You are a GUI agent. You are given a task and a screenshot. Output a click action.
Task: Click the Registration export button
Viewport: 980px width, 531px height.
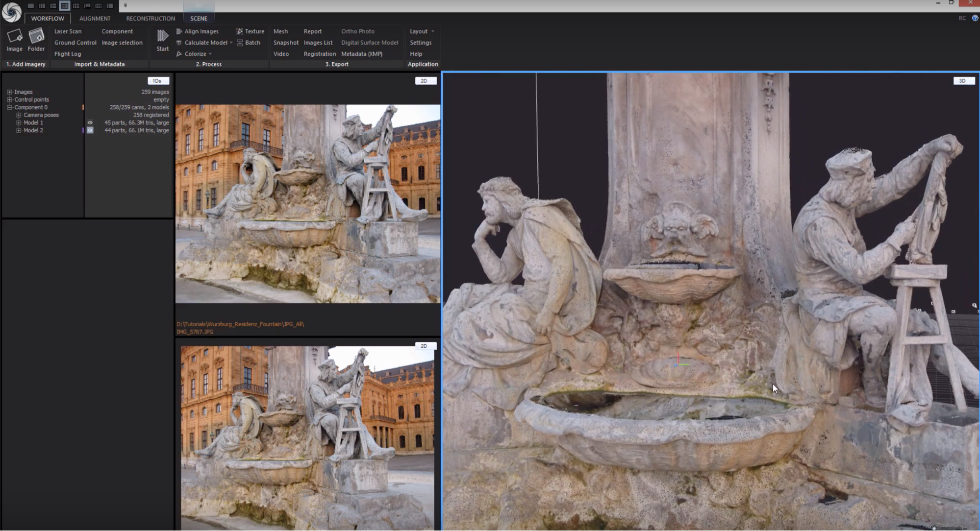click(x=320, y=54)
